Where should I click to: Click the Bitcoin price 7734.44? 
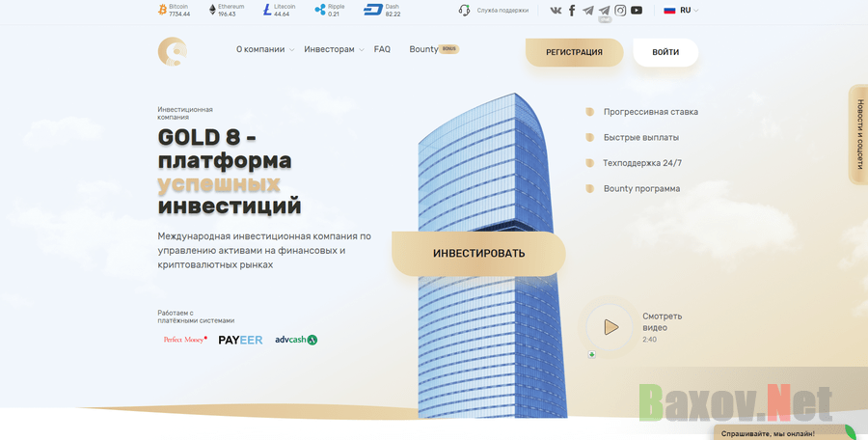[179, 14]
